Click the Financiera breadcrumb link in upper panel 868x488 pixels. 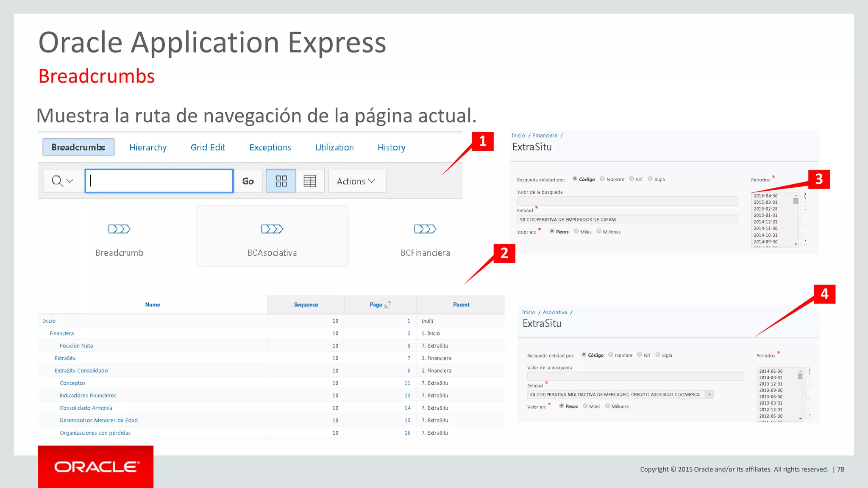[x=545, y=136]
